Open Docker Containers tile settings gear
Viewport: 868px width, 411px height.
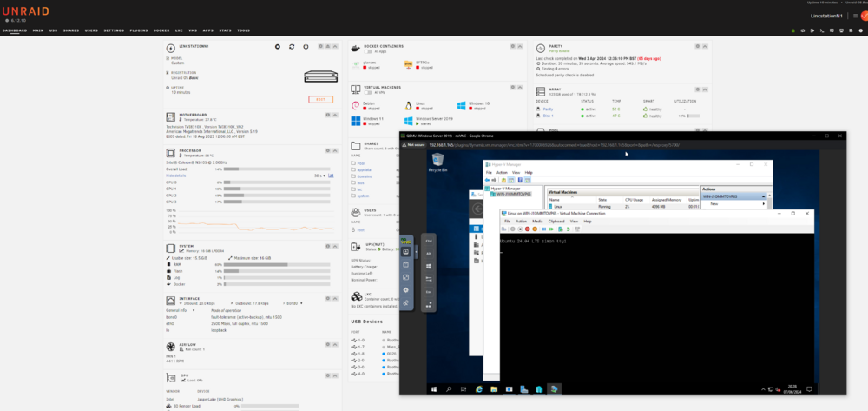pos(513,46)
